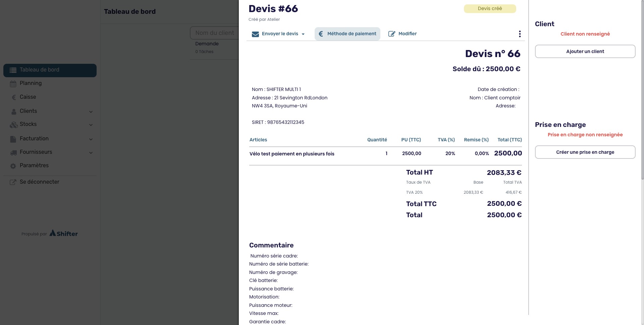Screen dimensions: 644x325
Task: Click the envelope icon for sending quote
Action: coord(255,34)
